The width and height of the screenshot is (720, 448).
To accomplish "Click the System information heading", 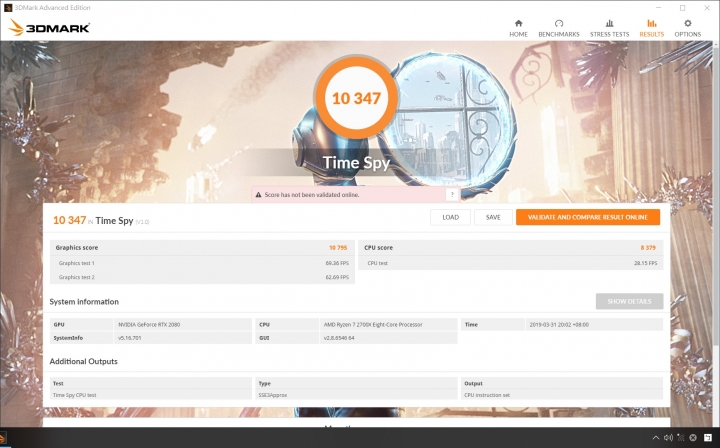I will coord(84,302).
